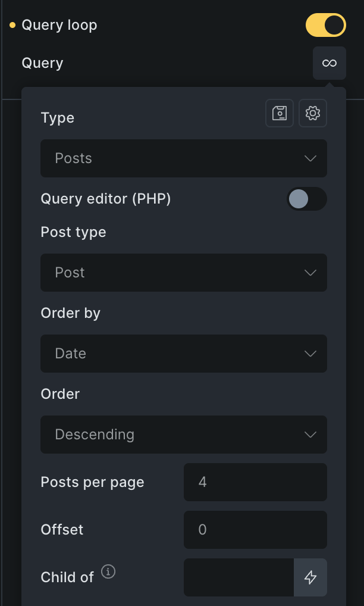The width and height of the screenshot is (364, 606).
Task: Open query settings via the infinity icon
Action: (x=329, y=63)
